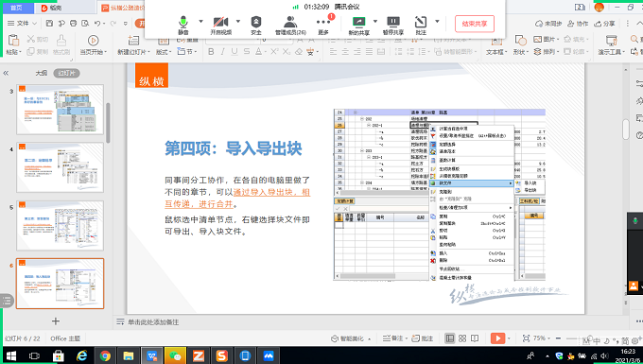Toggle strikethrough formatting S
Viewport: 643px width, 364px height.
(x=247, y=52)
